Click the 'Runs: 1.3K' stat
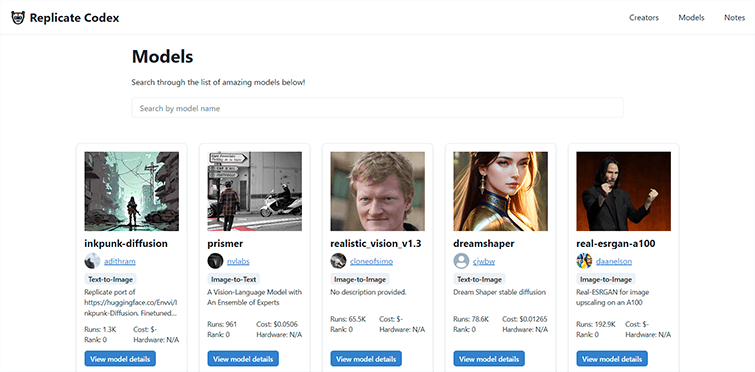This screenshot has width=755, height=372. coord(100,330)
